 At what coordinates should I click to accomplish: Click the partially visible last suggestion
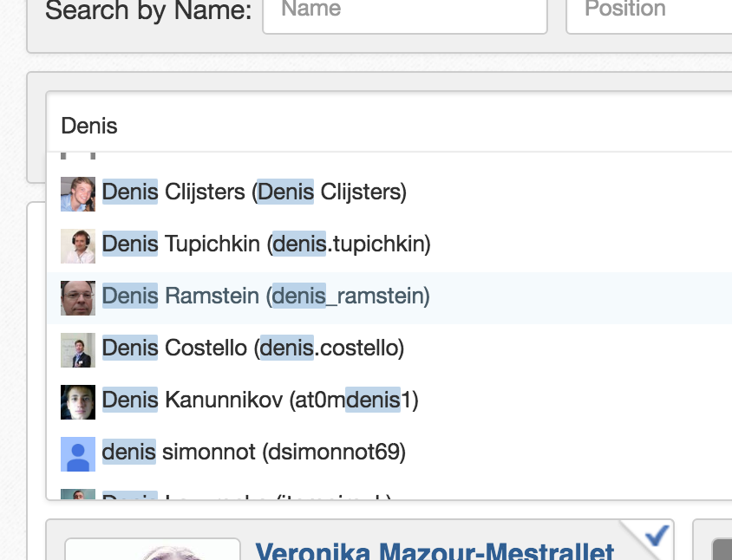point(389,492)
